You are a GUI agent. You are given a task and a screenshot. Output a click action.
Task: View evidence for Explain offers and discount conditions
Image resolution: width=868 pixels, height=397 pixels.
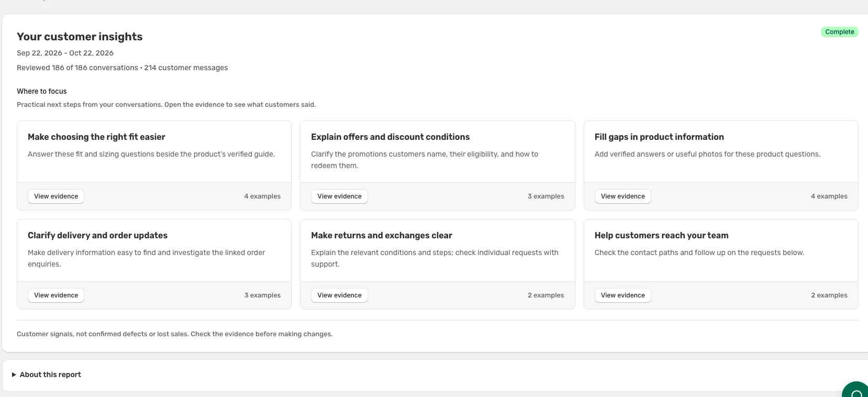point(339,196)
